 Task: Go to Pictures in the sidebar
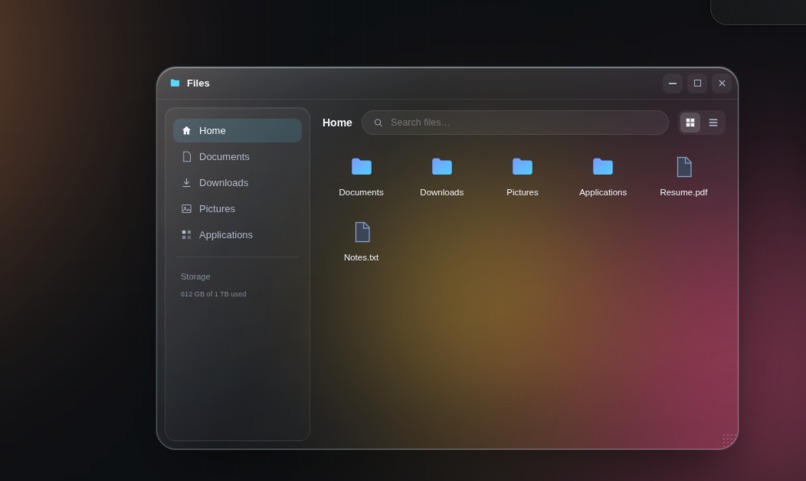click(x=237, y=209)
